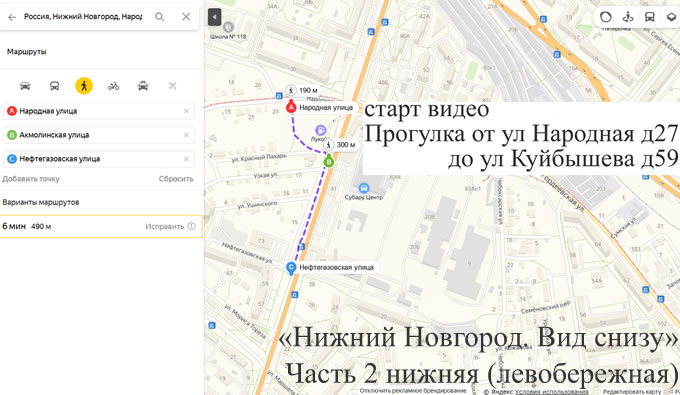Click the Исправить link

165,226
